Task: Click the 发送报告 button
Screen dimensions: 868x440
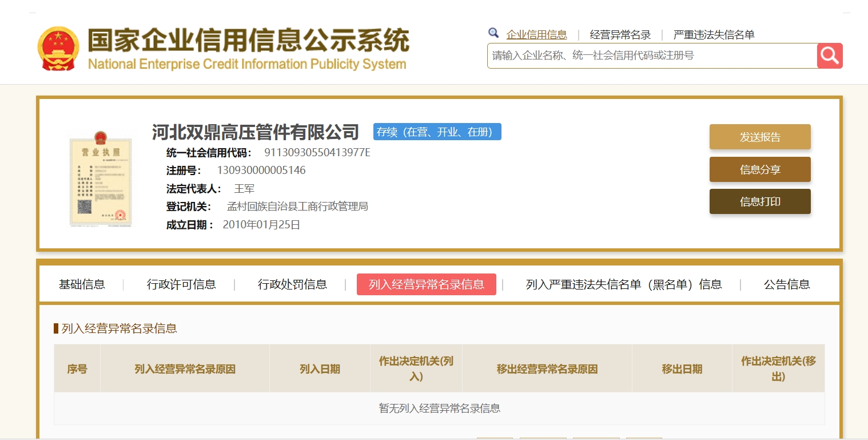Action: click(760, 137)
